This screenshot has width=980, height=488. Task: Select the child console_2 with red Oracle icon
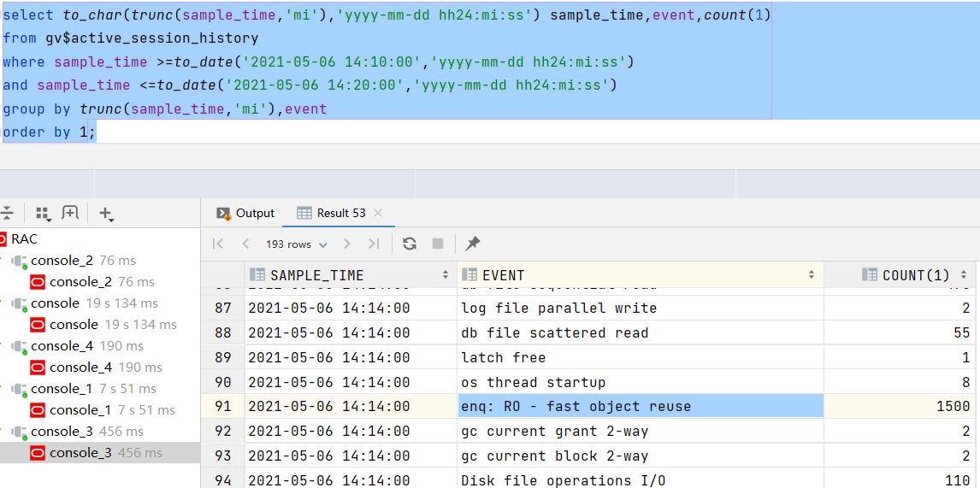pyautogui.click(x=92, y=282)
